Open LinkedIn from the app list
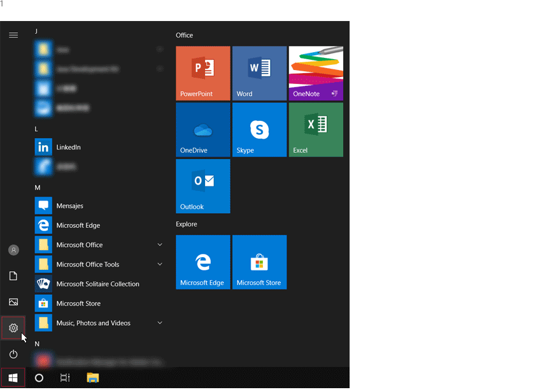The height and width of the screenshot is (392, 540). tap(68, 147)
